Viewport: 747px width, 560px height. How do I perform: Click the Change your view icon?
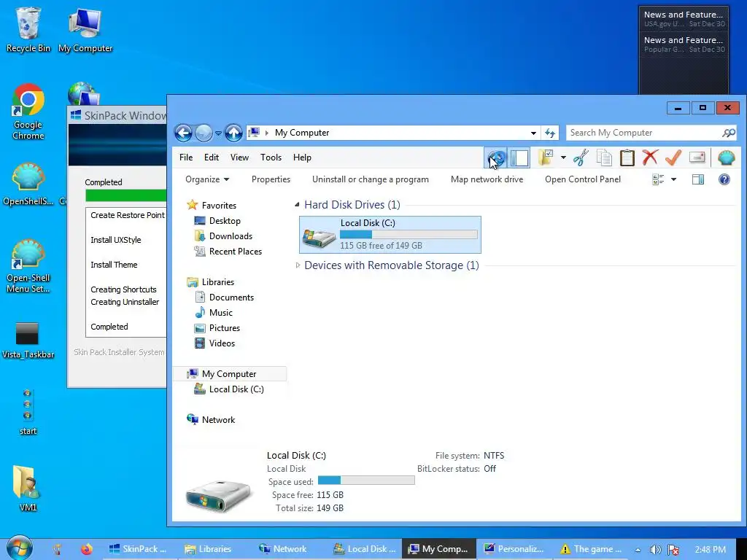point(658,179)
